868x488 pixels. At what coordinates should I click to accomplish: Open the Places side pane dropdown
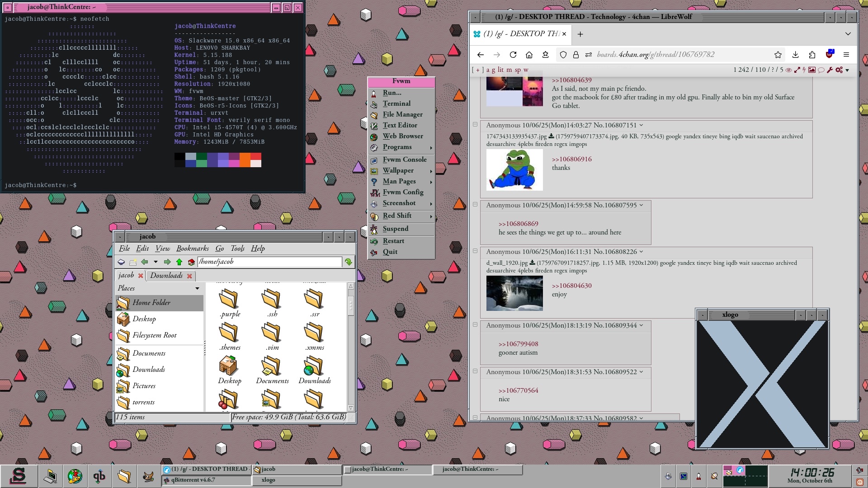click(x=197, y=288)
